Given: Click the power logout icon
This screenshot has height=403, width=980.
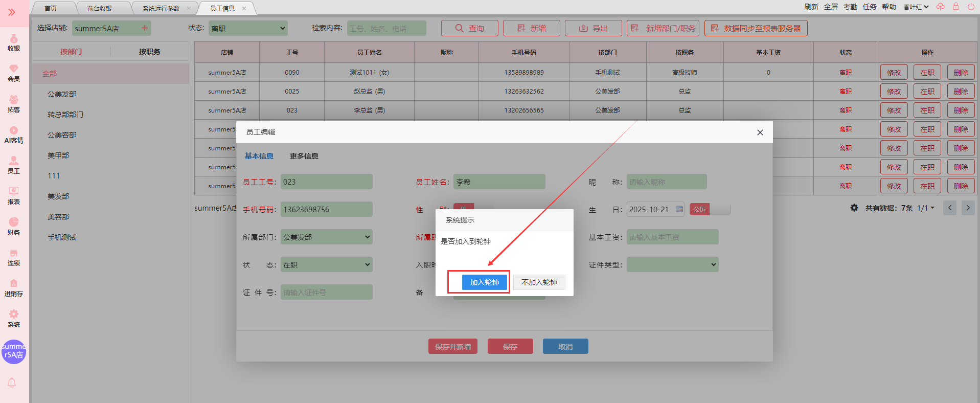Looking at the screenshot, I should pyautogui.click(x=971, y=7).
